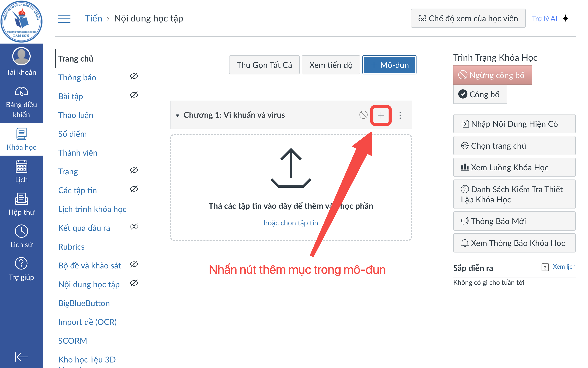
Task: Click unpublished status icon for Chương 1
Action: (363, 115)
